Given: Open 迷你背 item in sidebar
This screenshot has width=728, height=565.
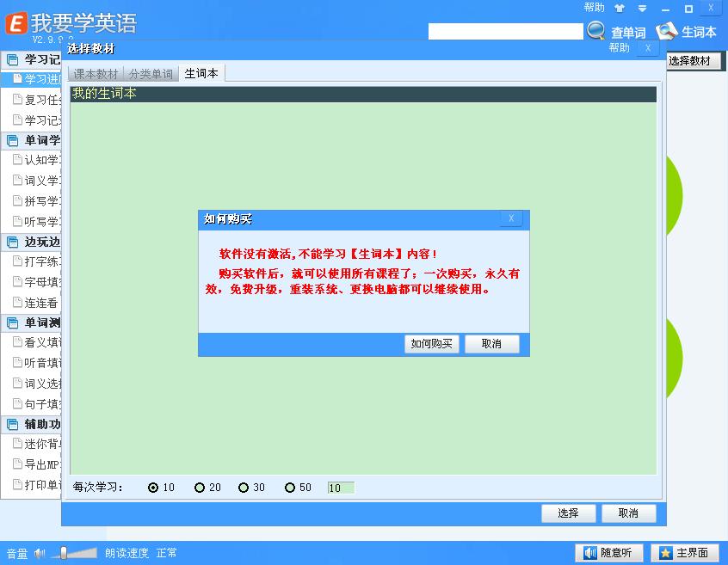Looking at the screenshot, I should tap(37, 444).
